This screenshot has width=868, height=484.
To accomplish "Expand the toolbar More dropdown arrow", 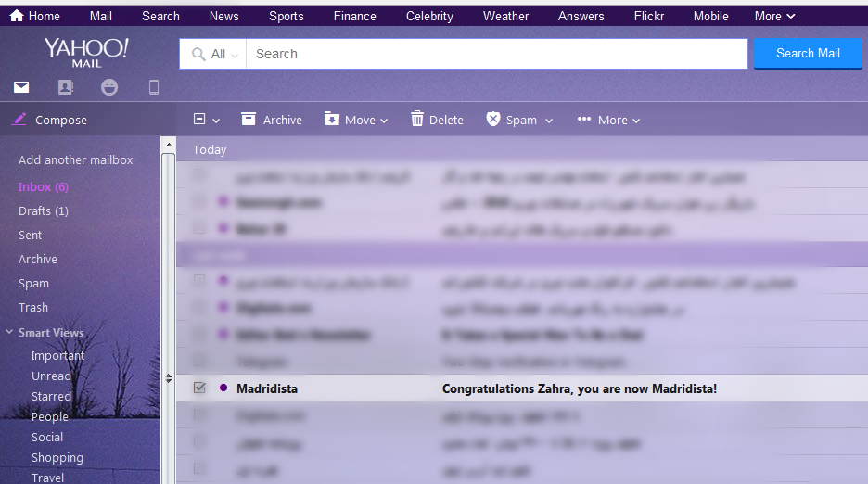I will [x=636, y=121].
